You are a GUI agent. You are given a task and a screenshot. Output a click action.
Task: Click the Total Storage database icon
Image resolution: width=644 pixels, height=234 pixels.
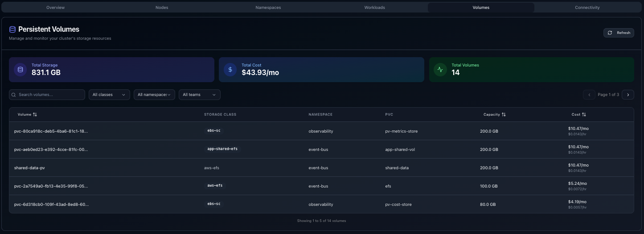click(x=20, y=70)
